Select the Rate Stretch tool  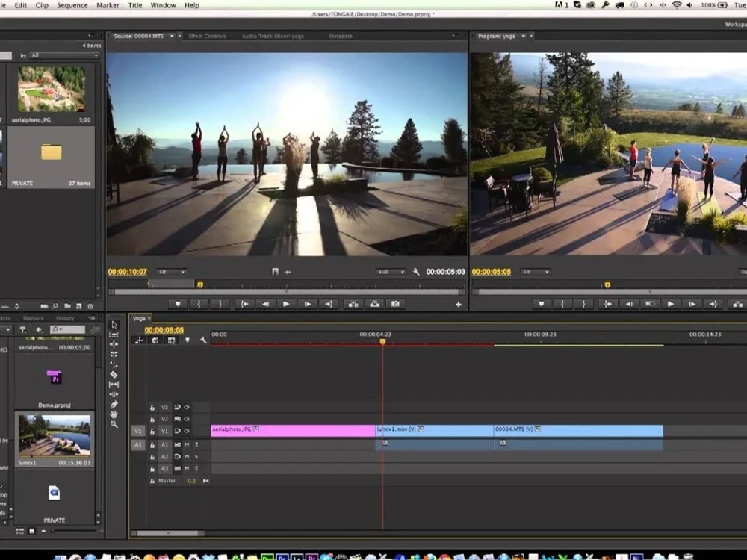pyautogui.click(x=114, y=364)
